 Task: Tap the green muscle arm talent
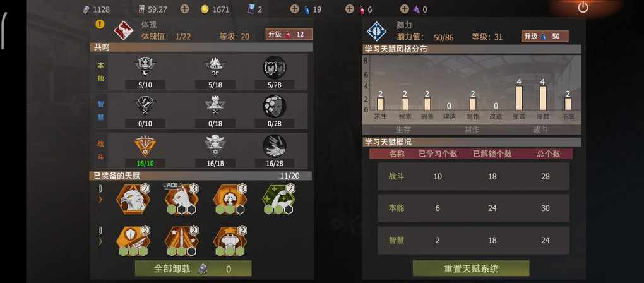tap(278, 199)
